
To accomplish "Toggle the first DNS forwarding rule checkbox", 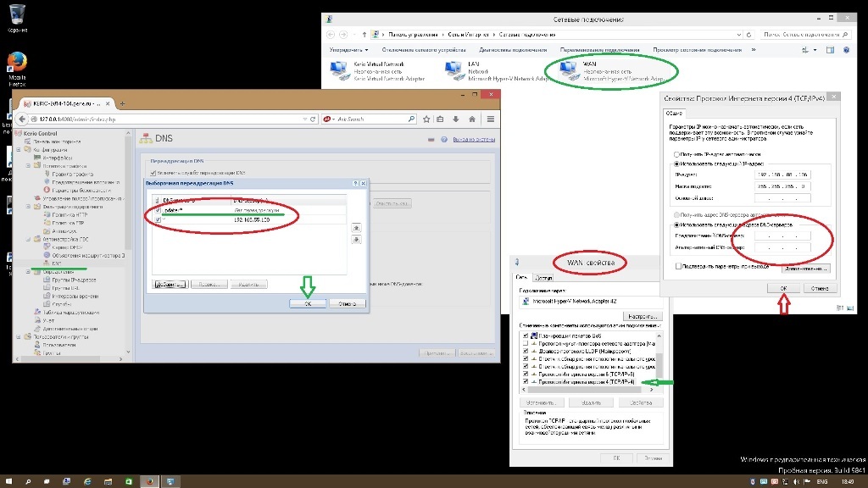I will tap(158, 208).
